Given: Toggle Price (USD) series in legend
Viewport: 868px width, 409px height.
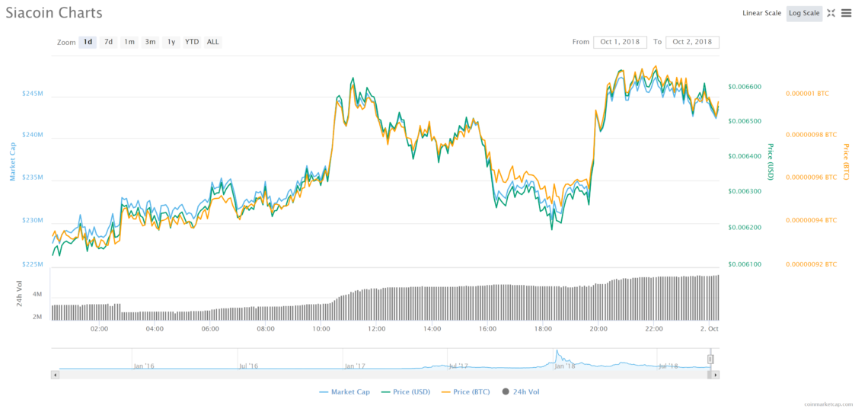Looking at the screenshot, I should pos(406,391).
